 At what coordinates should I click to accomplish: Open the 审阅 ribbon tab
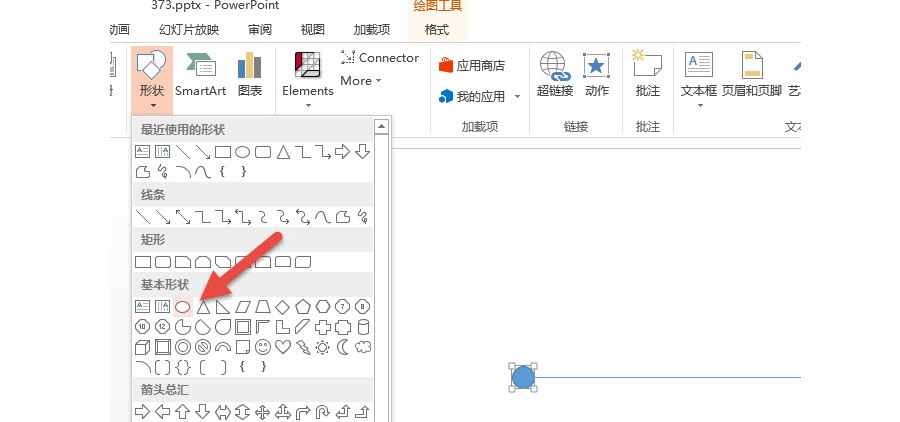coord(260,30)
